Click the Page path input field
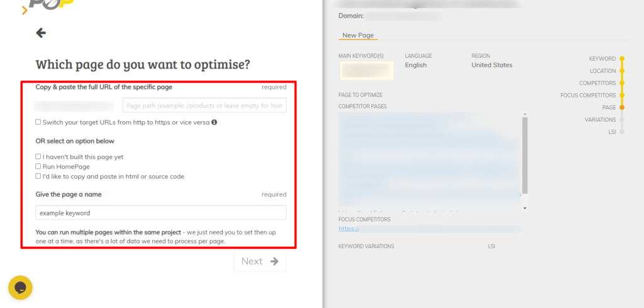Image resolution: width=644 pixels, height=308 pixels. (x=204, y=105)
